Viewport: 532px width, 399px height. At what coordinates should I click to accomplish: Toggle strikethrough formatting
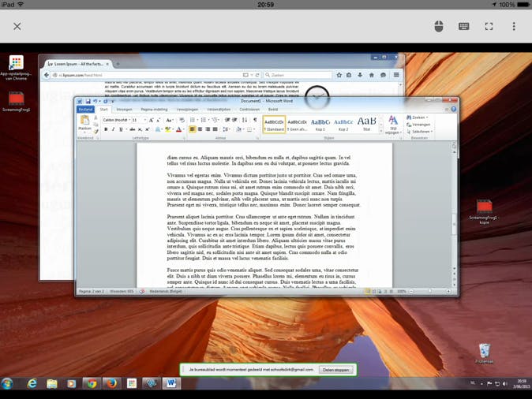click(x=133, y=129)
